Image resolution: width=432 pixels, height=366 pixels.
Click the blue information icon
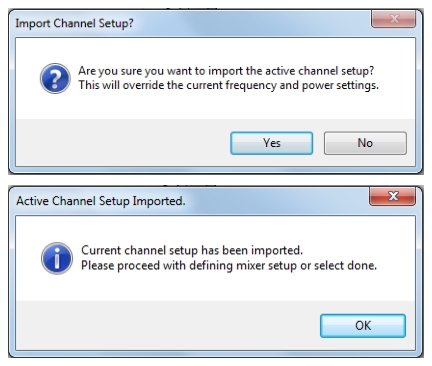57,258
